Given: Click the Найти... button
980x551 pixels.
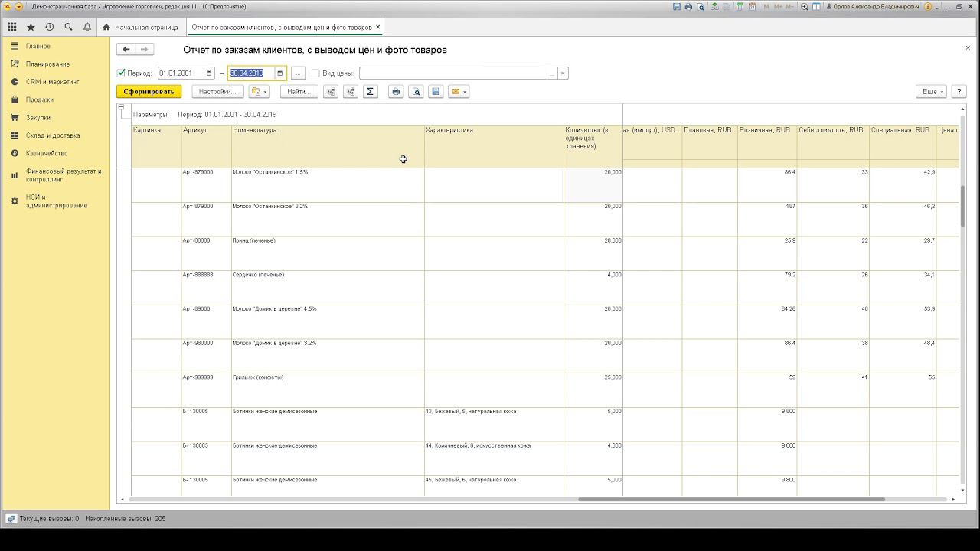Looking at the screenshot, I should coord(299,92).
